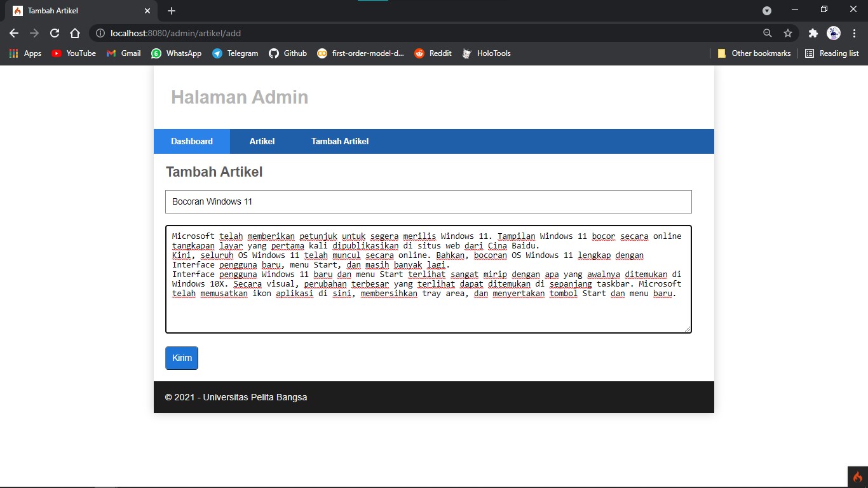Bookmark this page with the star icon
The width and height of the screenshot is (868, 488).
[787, 32]
